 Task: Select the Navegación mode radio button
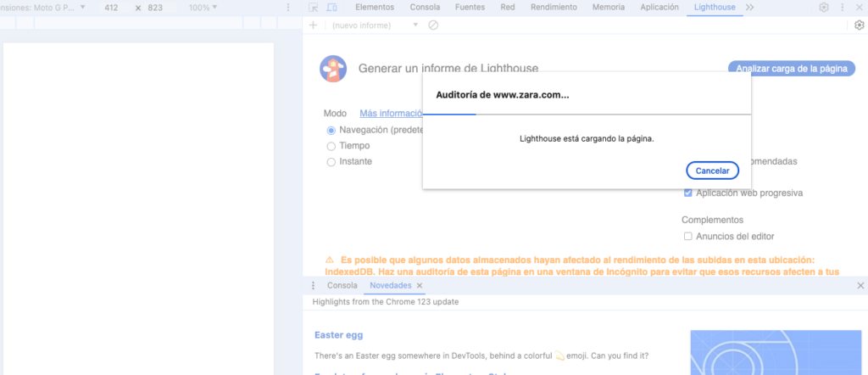click(331, 131)
